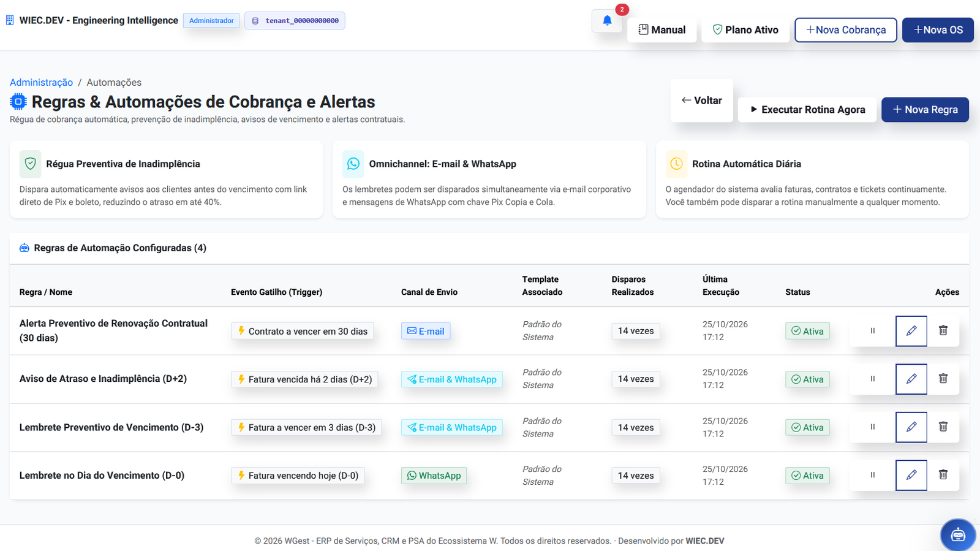Create a Nova Cobrança

846,30
